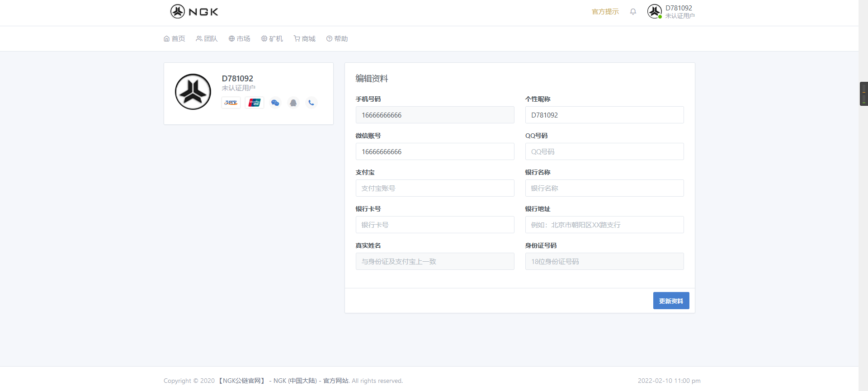Click the user avatar in top bar
Viewport: 868px width, 391px height.
pyautogui.click(x=654, y=11)
